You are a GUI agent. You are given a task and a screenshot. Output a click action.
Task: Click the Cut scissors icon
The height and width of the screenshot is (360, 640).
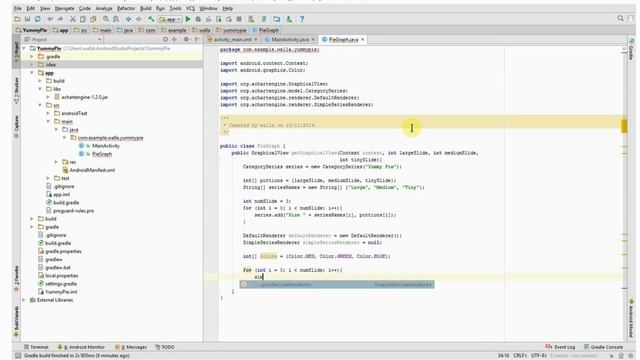[x=73, y=19]
